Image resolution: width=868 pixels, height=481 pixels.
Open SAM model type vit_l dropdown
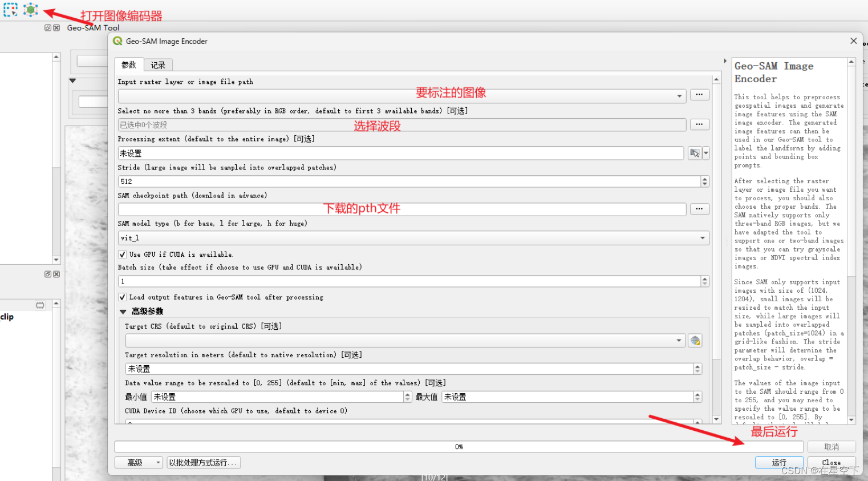click(x=413, y=238)
